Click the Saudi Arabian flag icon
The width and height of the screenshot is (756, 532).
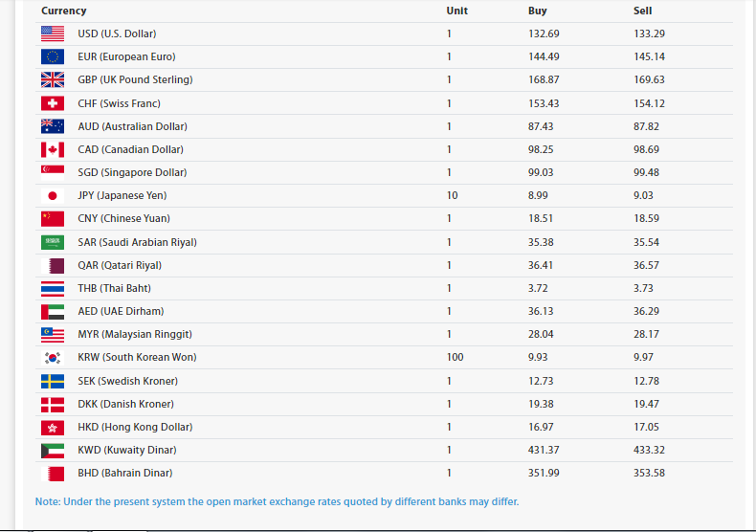coord(53,242)
